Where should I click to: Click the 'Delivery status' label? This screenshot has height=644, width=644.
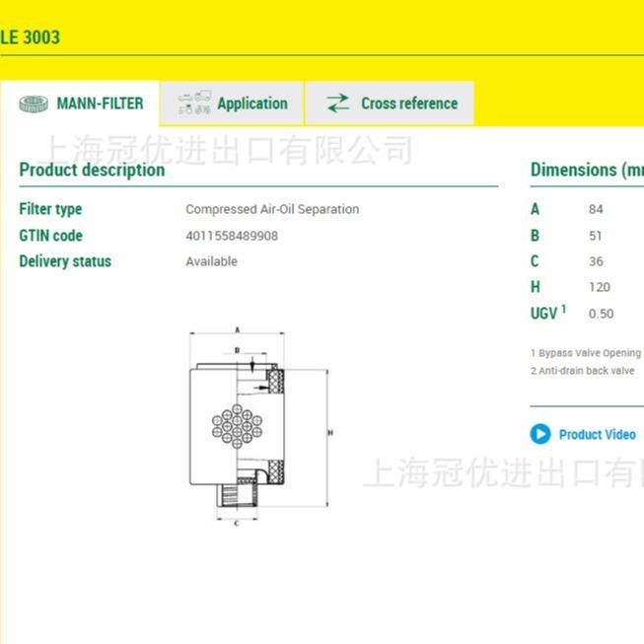click(65, 261)
